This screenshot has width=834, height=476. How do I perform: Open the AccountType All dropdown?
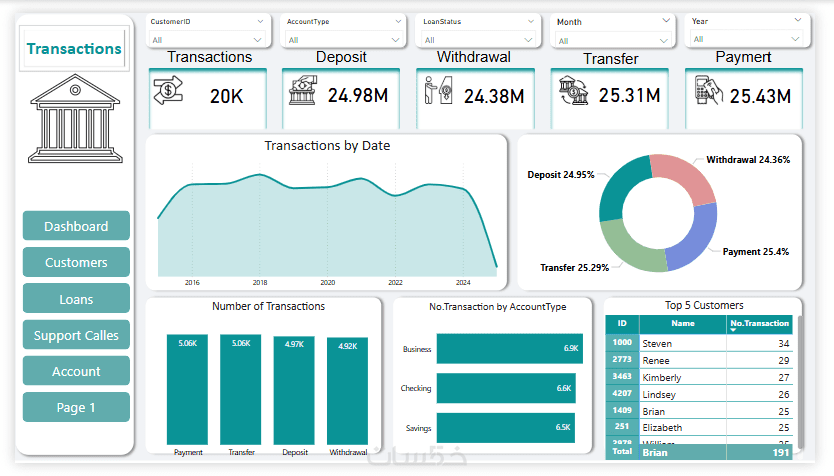click(x=343, y=40)
